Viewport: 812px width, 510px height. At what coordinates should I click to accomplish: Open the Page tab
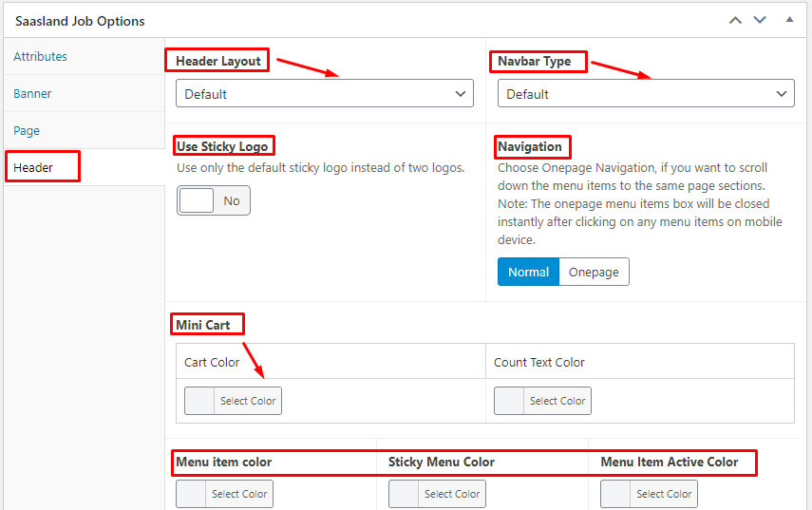27,130
